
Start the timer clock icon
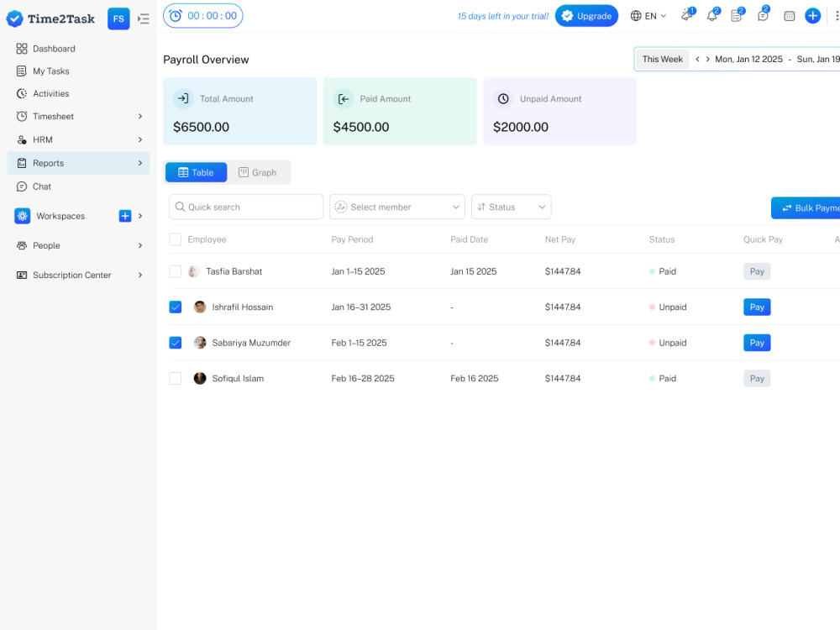coord(176,16)
